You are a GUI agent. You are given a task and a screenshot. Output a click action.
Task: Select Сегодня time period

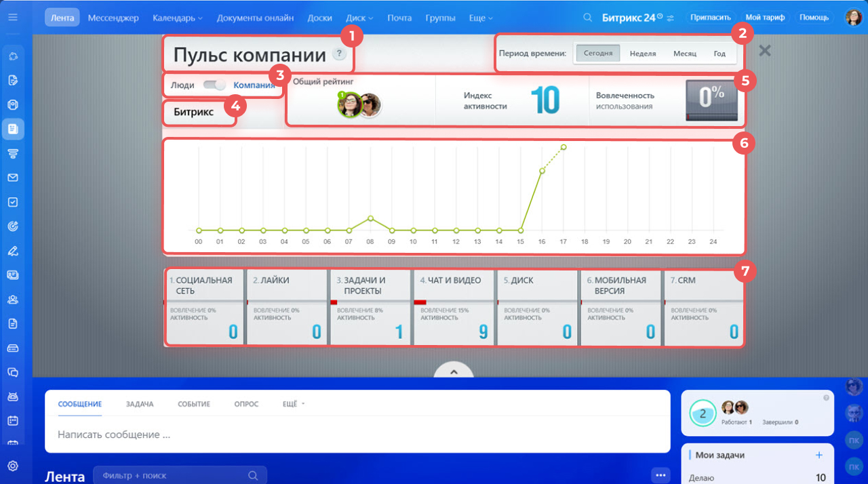click(x=598, y=54)
